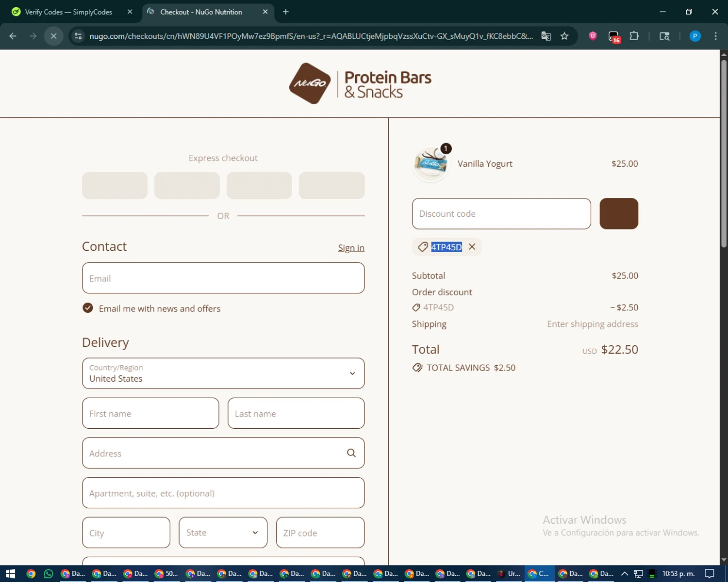Bookmark this page with the star icon

[x=564, y=36]
